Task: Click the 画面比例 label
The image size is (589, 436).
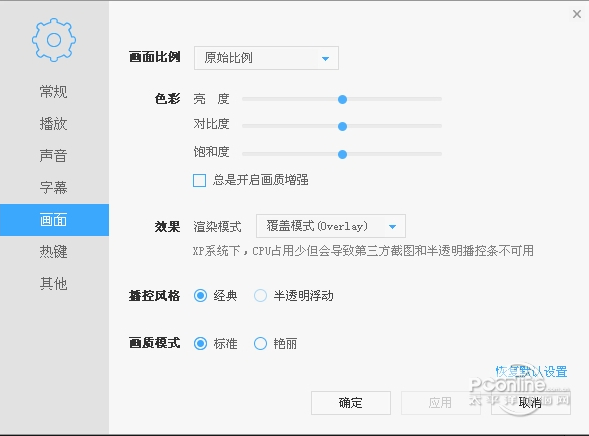Action: (154, 57)
